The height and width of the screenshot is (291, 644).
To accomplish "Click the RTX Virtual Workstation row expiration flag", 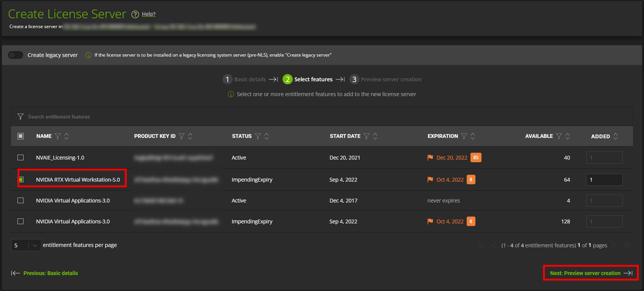I will 430,179.
